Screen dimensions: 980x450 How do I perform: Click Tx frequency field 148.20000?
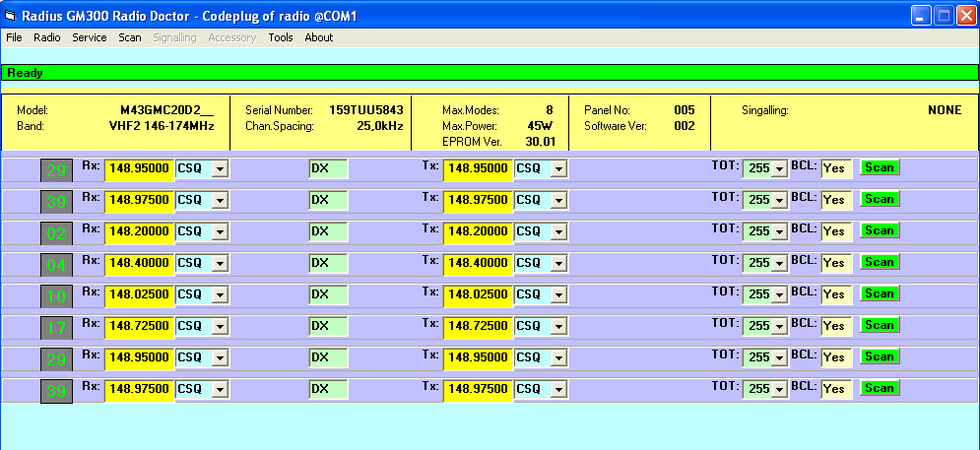point(478,231)
